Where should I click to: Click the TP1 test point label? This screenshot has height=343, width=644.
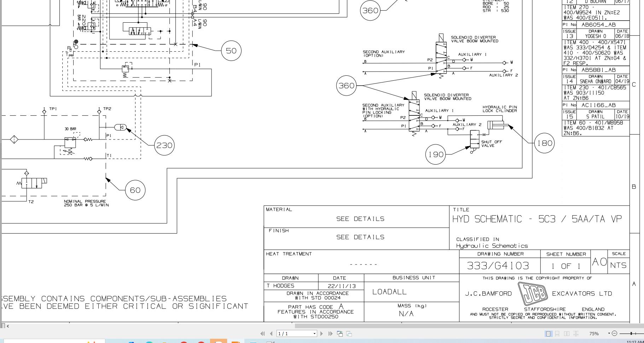[x=53, y=109]
